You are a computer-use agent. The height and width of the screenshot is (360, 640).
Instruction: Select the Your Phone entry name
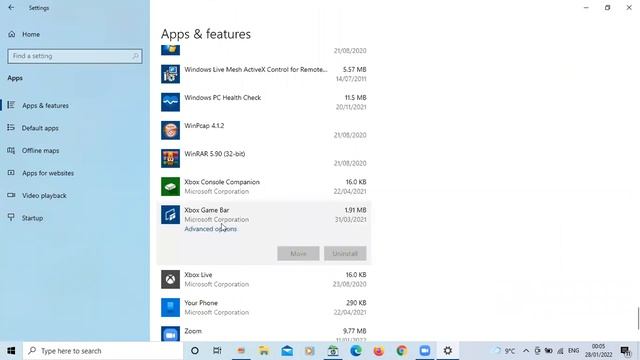point(201,303)
